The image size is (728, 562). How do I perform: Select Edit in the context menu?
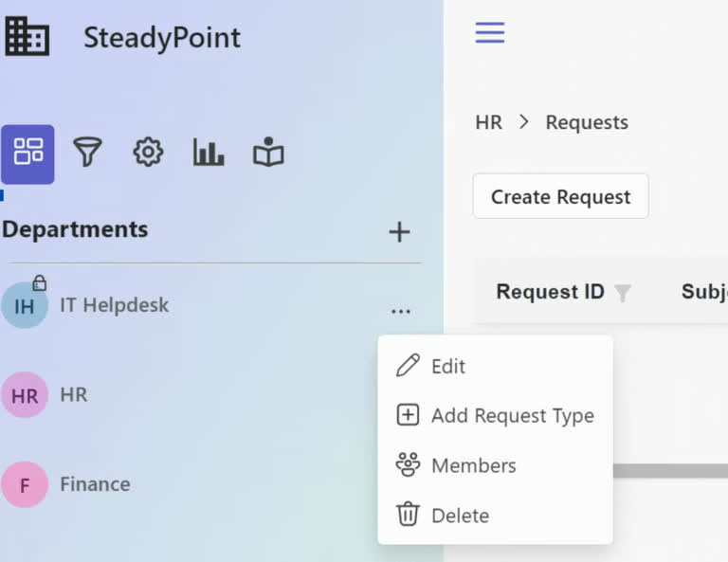pos(495,366)
